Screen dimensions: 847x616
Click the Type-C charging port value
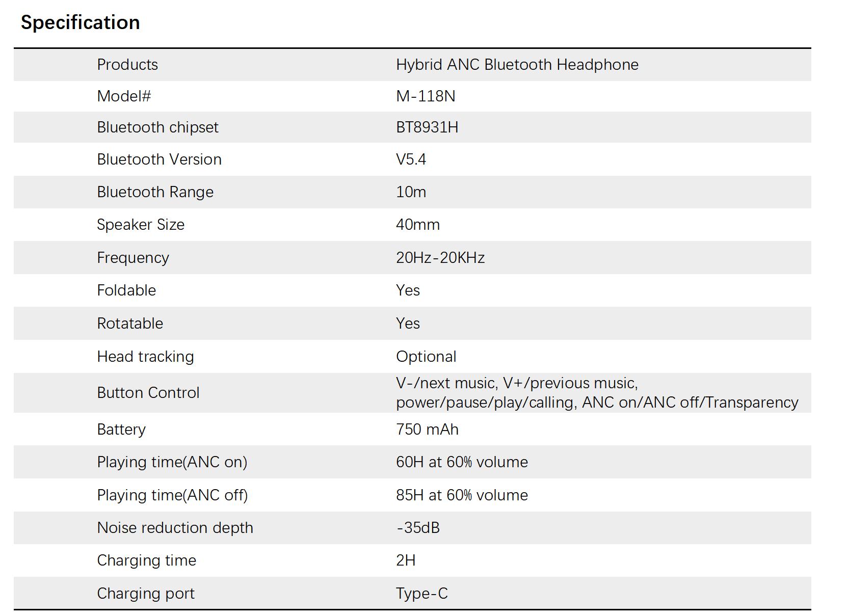[422, 594]
